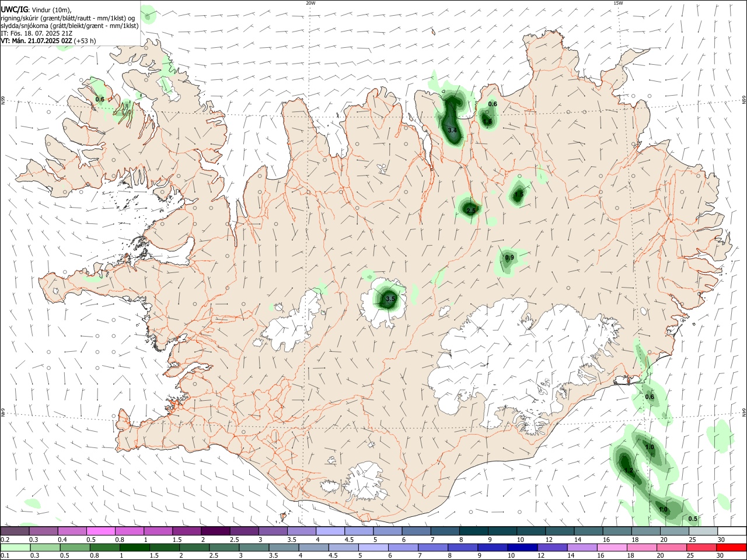Image resolution: width=747 pixels, height=560 pixels.
Task: Click the 3.5 value on Hofsjökull glacier
Action: click(390, 299)
